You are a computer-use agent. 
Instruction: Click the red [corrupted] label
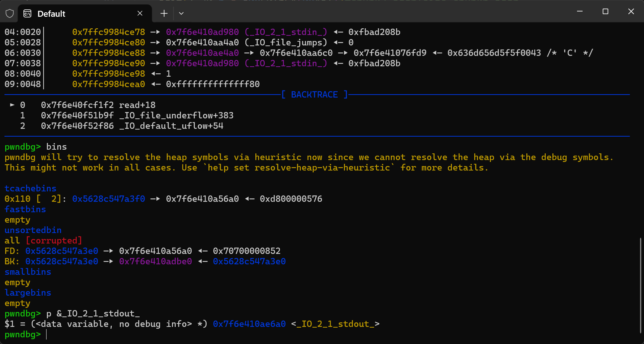tap(54, 241)
